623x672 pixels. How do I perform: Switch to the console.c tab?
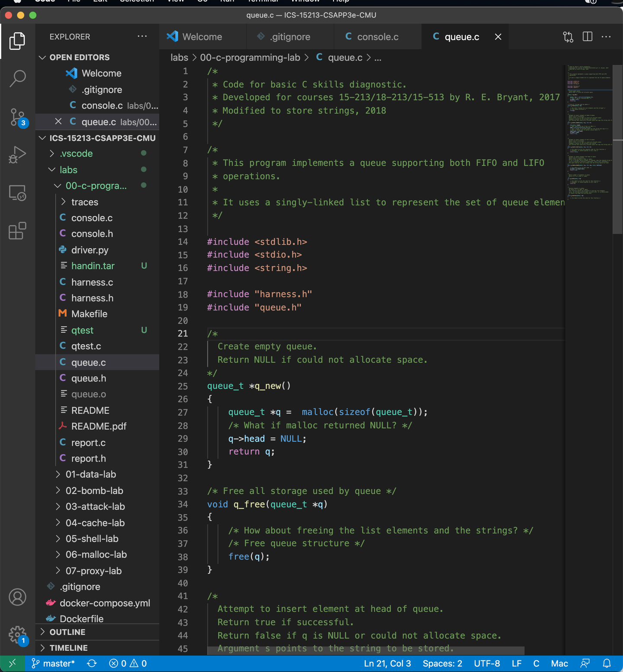pyautogui.click(x=378, y=37)
